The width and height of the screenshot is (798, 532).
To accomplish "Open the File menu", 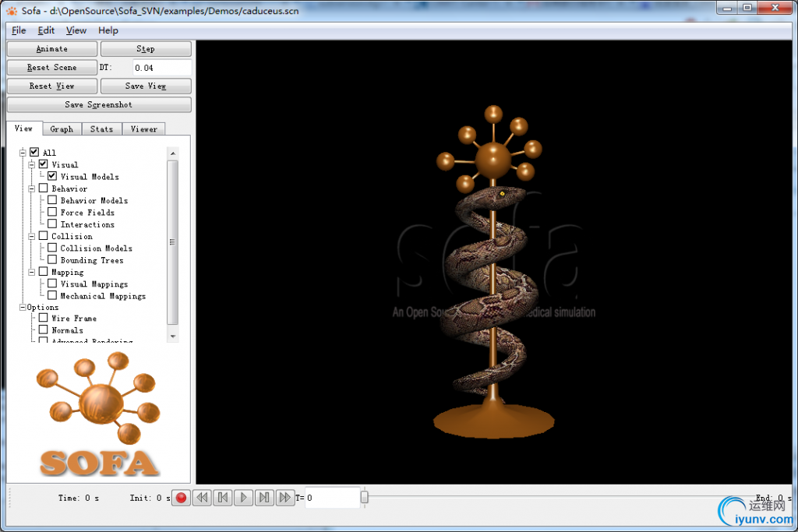I will [x=19, y=30].
